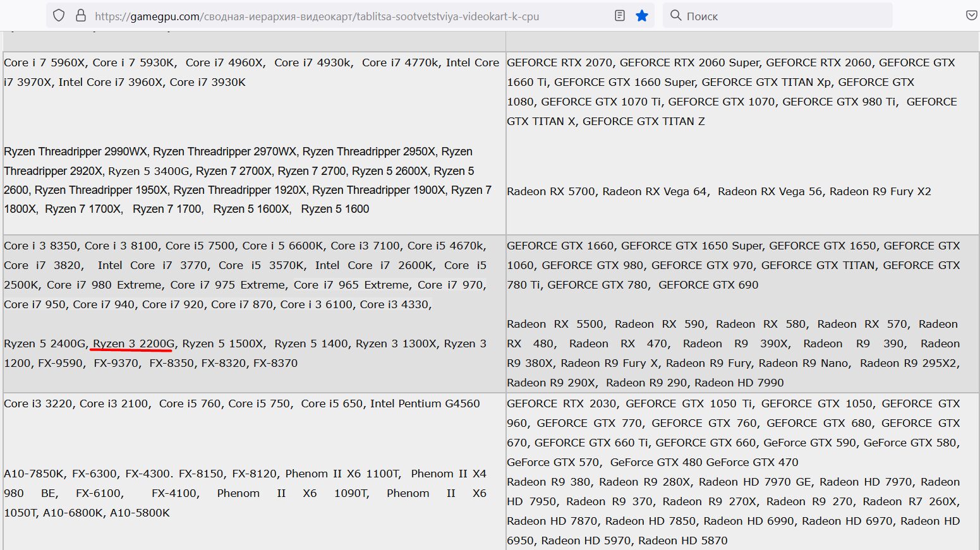Image resolution: width=980 pixels, height=550 pixels.
Task: Open the tracking protection shield icon
Action: [x=59, y=16]
